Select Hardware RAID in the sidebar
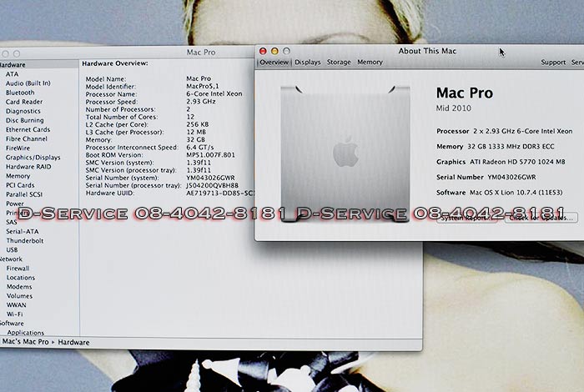Screen dimensions: 584x392 click(x=28, y=167)
